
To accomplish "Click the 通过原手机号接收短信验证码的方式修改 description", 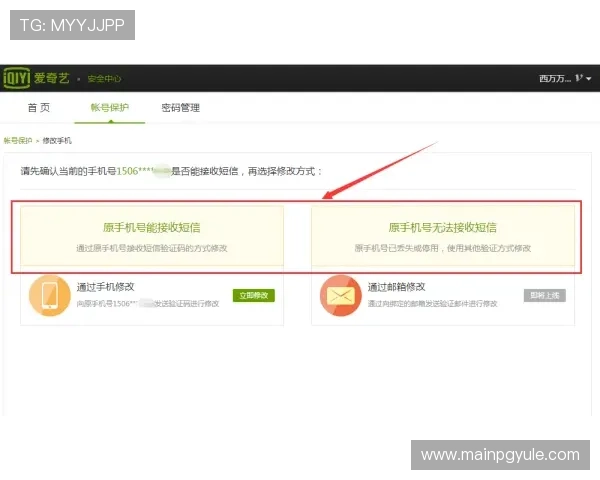I will (x=152, y=248).
